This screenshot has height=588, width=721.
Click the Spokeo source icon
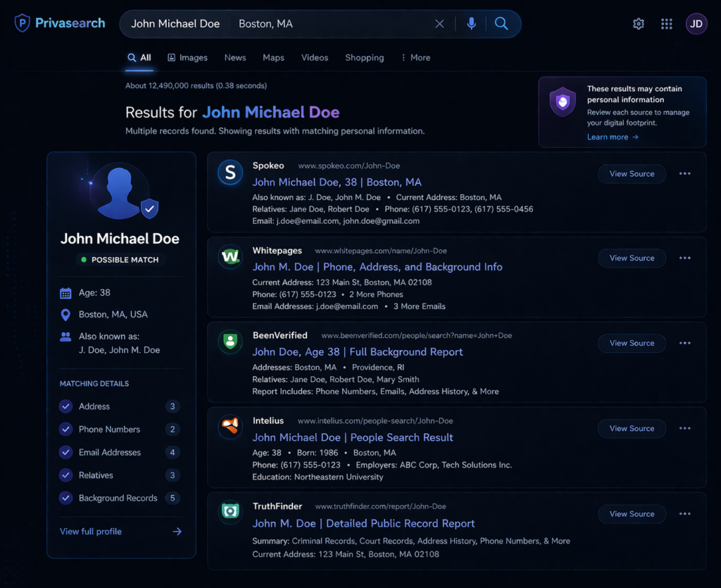[x=230, y=173]
